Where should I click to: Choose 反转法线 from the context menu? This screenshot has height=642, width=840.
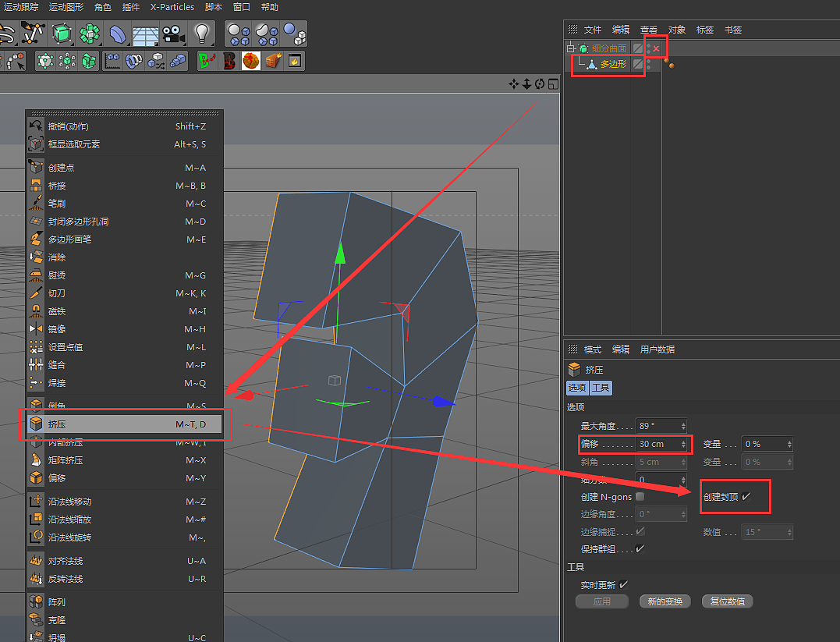[x=124, y=579]
